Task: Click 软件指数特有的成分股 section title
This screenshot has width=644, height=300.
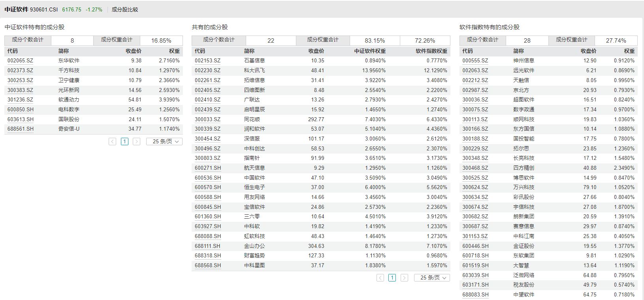Action: [489, 27]
